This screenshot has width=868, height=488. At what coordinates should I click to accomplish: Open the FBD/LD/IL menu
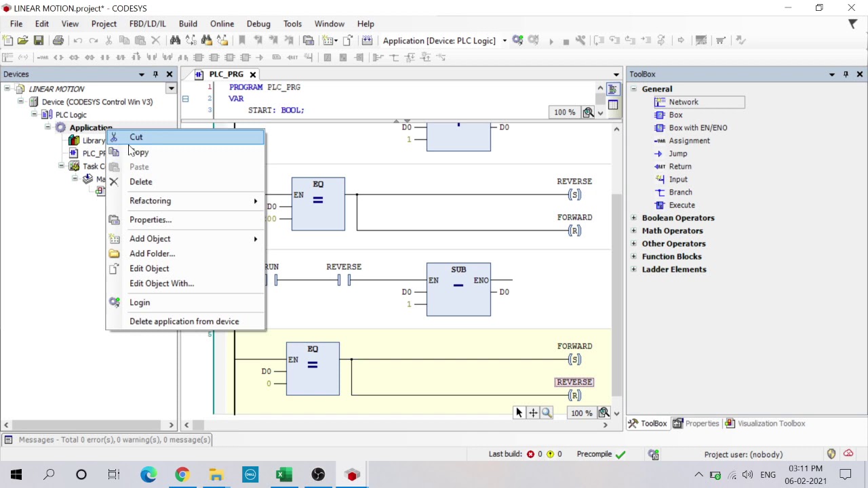click(147, 24)
